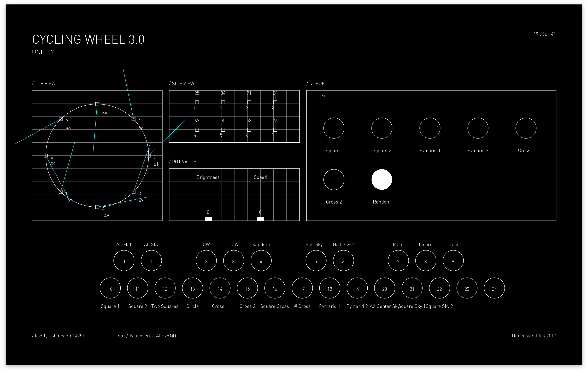Select Two Squares pattern button 12

click(165, 288)
